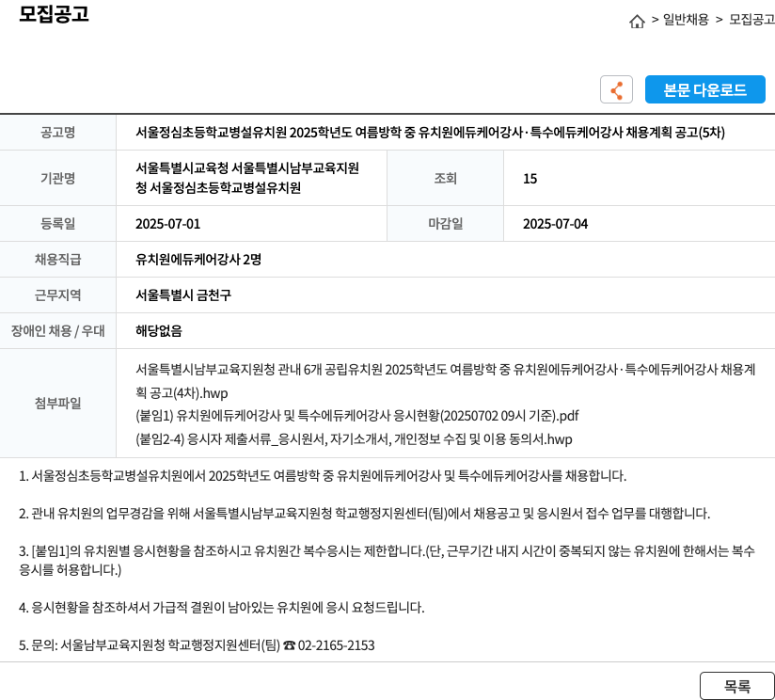Select the view count 15
The image size is (775, 700).
coord(530,179)
